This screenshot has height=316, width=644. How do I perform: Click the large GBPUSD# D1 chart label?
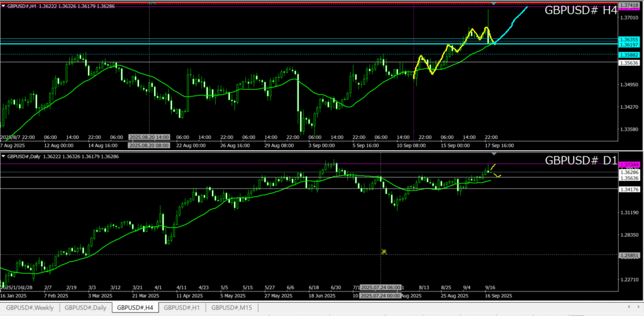pyautogui.click(x=580, y=161)
